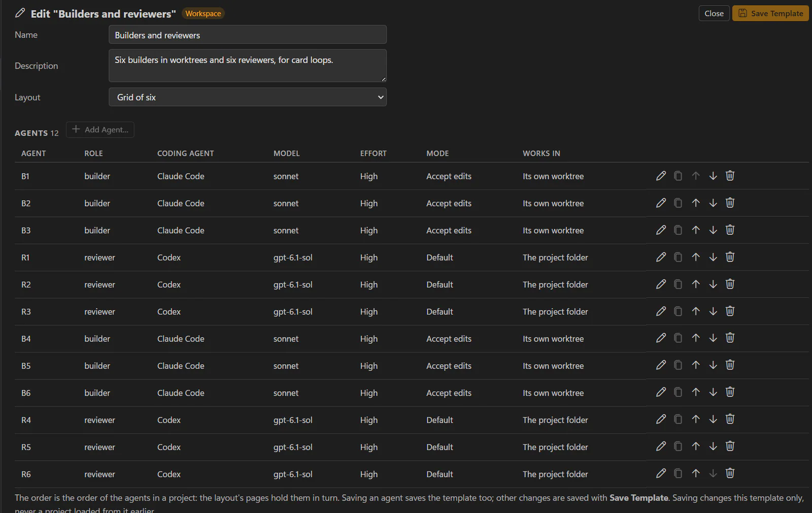
Task: Move agent B5 up
Action: pos(696,365)
